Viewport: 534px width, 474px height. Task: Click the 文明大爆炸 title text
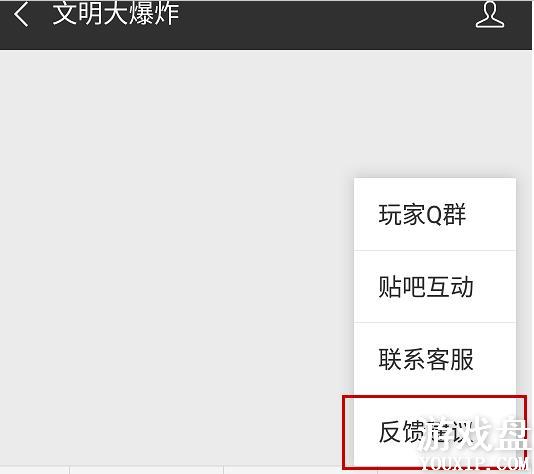[x=116, y=14]
